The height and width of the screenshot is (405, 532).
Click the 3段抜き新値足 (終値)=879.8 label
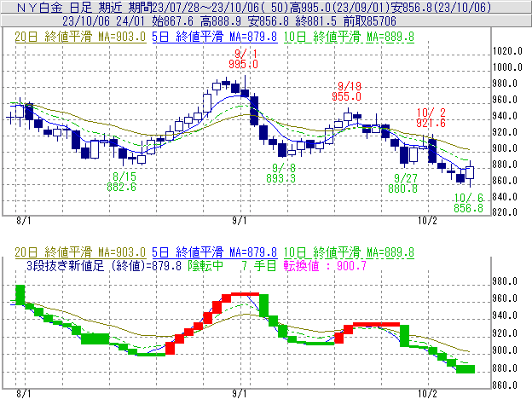104,265
